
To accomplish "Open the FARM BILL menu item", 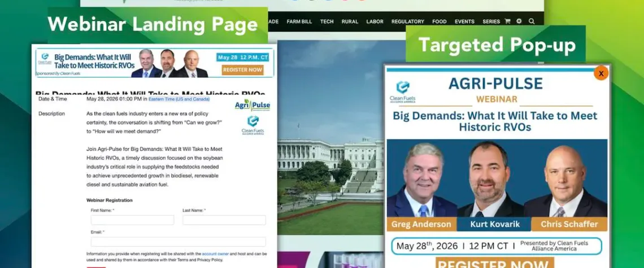I will tap(299, 22).
